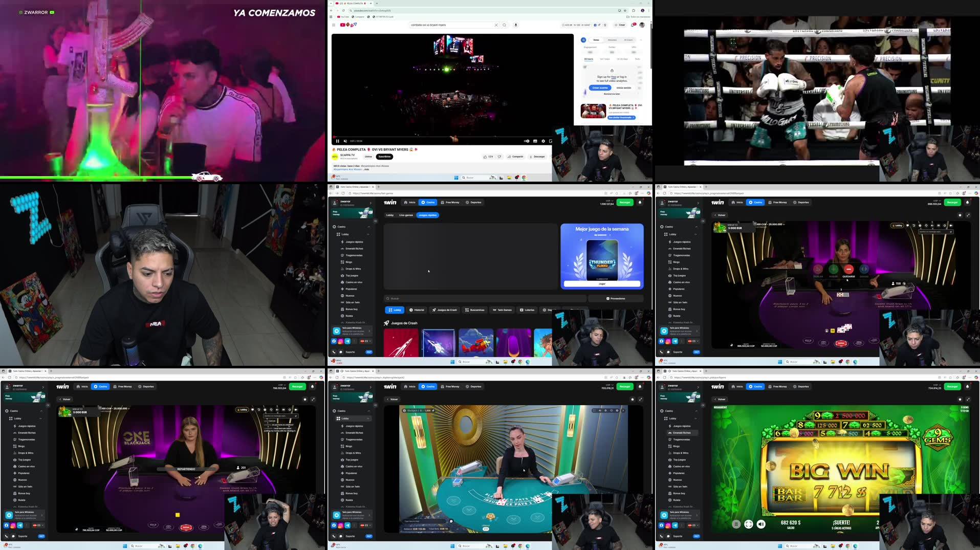Select Buscaminas category chip in lobby window
Screen dimensions: 980x550
[474, 310]
